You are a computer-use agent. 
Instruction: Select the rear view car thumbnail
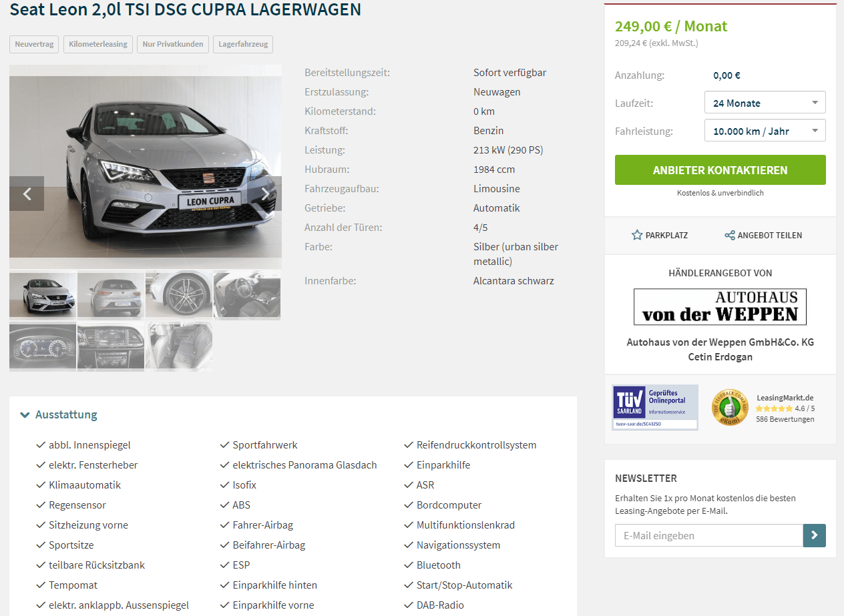point(111,294)
